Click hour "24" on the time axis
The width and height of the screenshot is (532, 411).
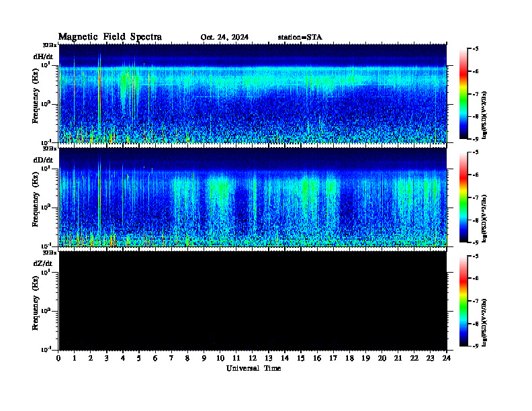tap(447, 359)
